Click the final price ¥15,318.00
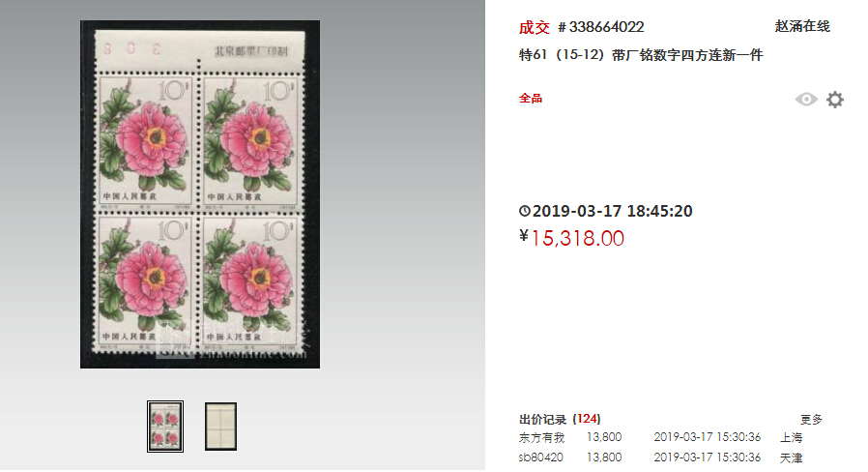 point(572,238)
